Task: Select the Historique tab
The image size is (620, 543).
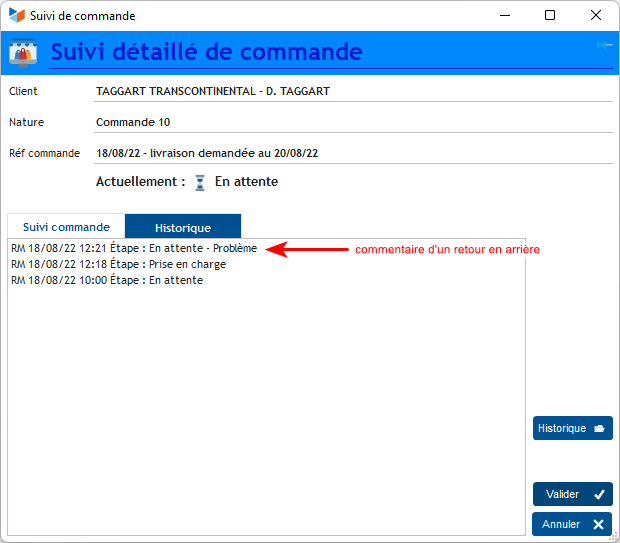Action: 182,227
